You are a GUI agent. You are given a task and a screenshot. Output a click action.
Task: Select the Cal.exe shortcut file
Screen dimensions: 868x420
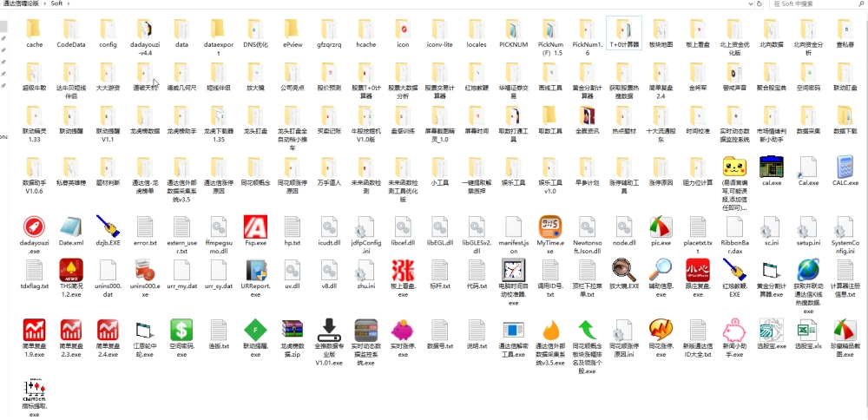[808, 167]
